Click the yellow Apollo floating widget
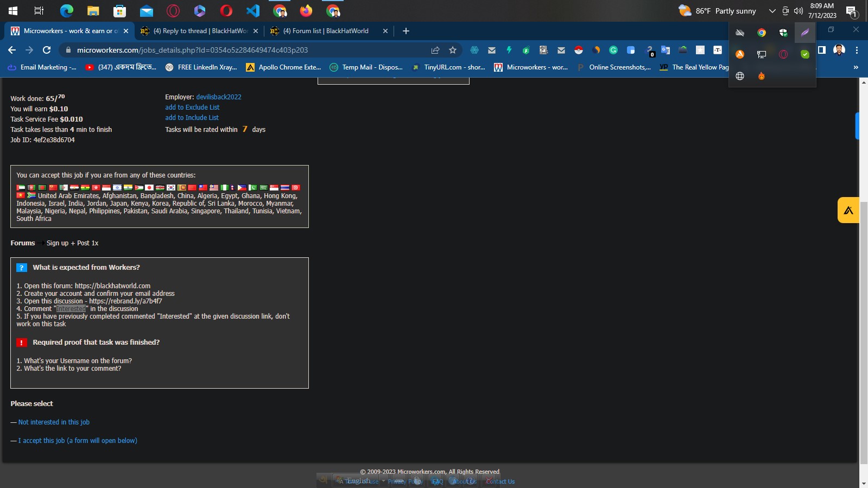 848,210
